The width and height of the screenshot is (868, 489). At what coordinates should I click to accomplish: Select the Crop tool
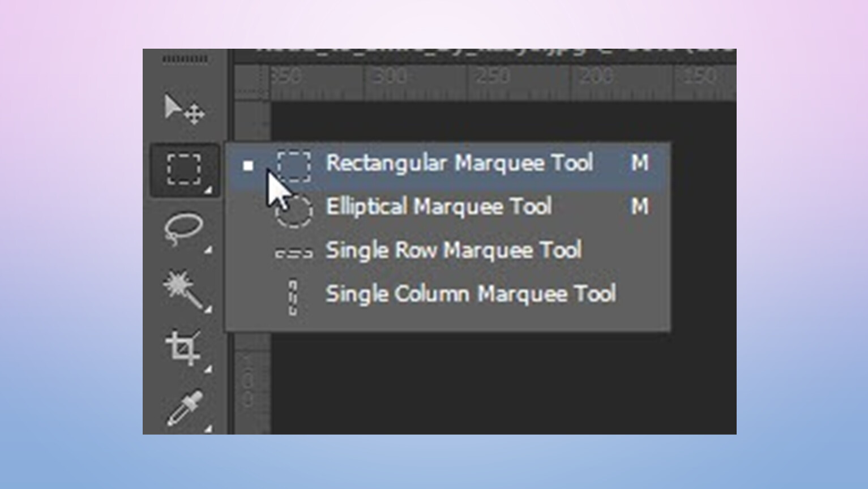point(183,348)
